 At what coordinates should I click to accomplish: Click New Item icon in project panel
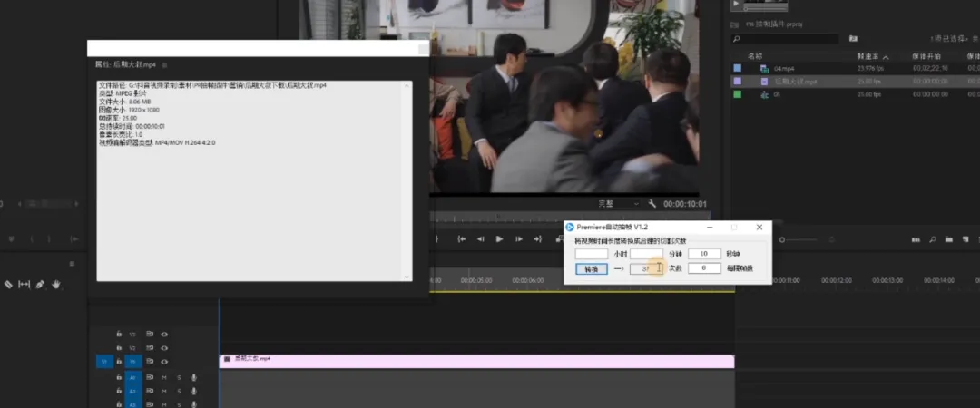tap(965, 239)
